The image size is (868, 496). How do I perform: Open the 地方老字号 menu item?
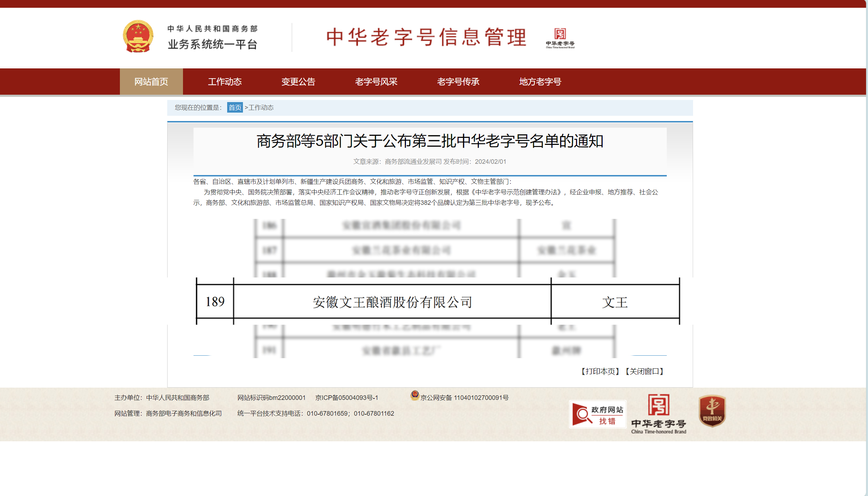[x=540, y=81]
